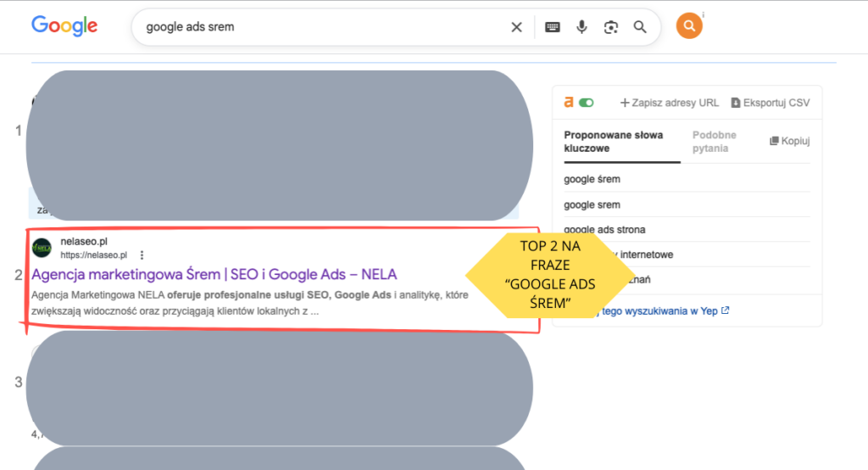868x470 pixels.
Task: Click Zapisz adresy URL
Action: coord(670,103)
